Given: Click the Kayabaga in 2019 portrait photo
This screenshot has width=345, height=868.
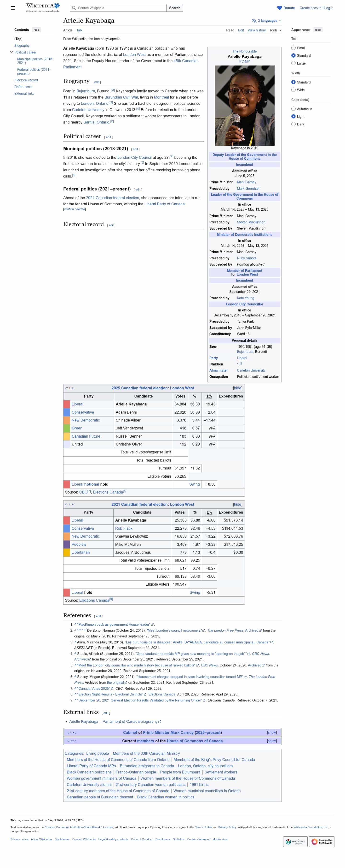Looking at the screenshot, I should click(x=245, y=106).
